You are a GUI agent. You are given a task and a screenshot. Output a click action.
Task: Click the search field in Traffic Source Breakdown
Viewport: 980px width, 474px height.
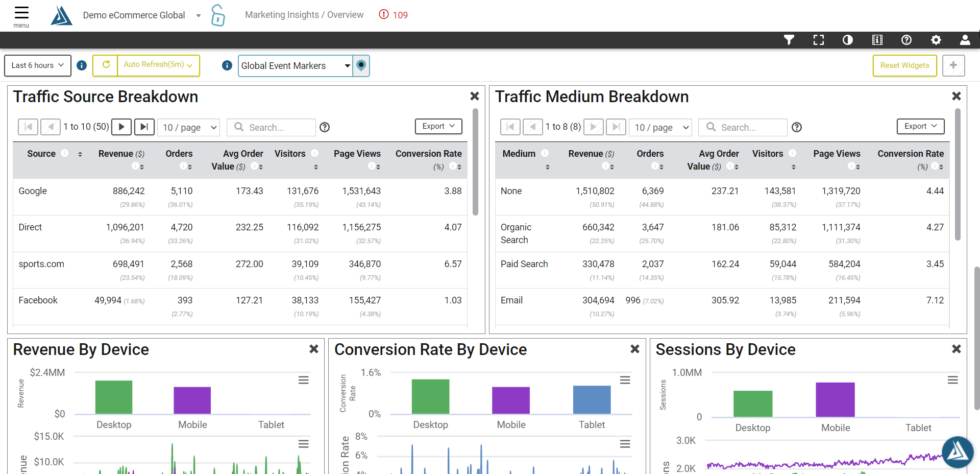tap(272, 127)
